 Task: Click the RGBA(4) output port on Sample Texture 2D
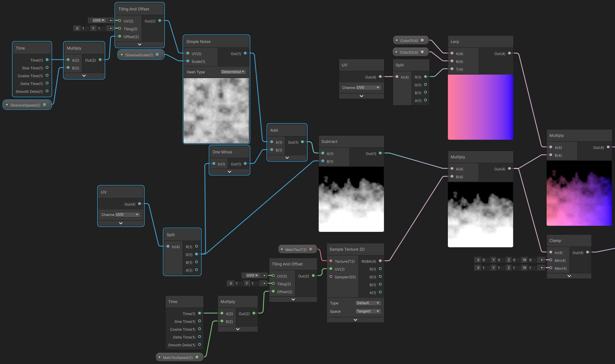[x=380, y=261]
